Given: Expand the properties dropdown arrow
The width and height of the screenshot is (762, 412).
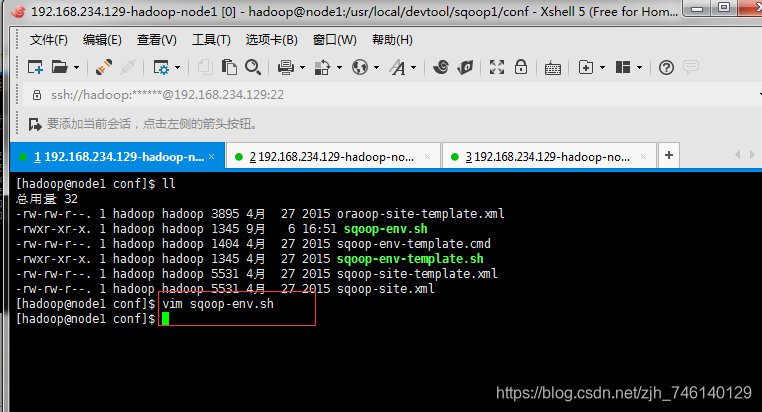Looking at the screenshot, I should click(177, 68).
